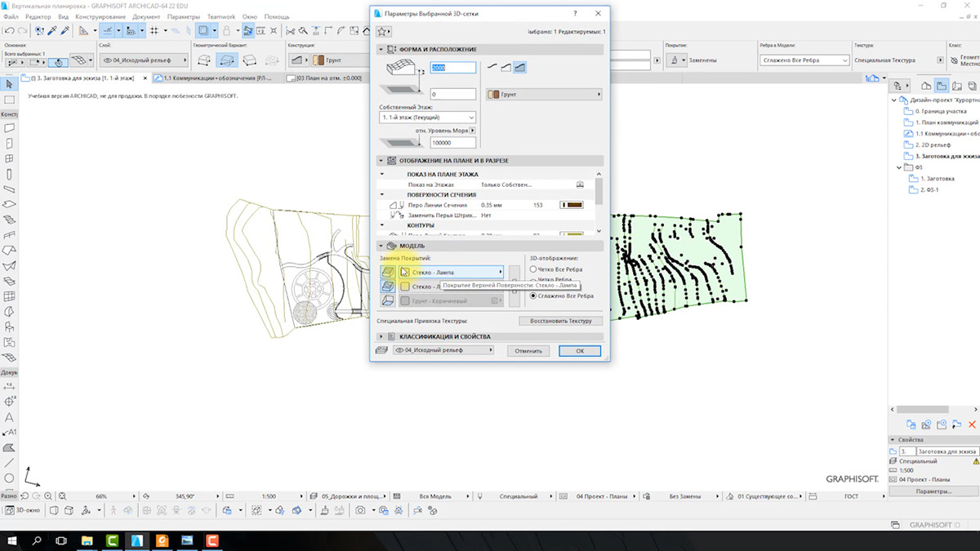This screenshot has width=980, height=551.
Task: Collapse the 'ФОРМА И РАСПОЛОЖЕНИЕ' panel
Action: click(381, 50)
